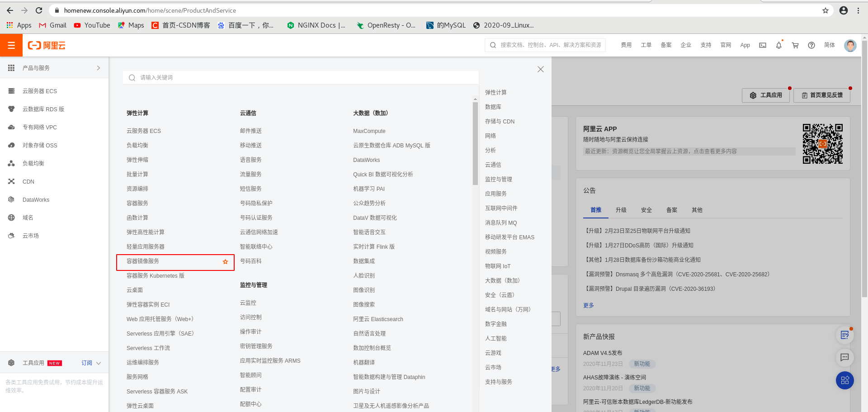Click the 负载均衡 sidebar icon
Viewport: 868px width, 412px height.
coord(11,163)
